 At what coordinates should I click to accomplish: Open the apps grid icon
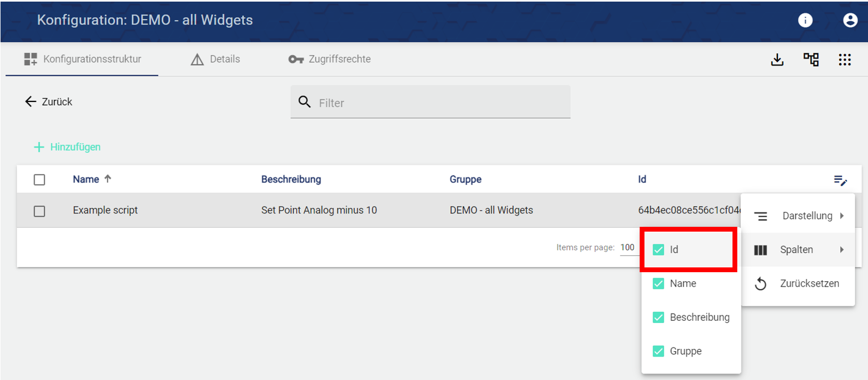pyautogui.click(x=845, y=59)
